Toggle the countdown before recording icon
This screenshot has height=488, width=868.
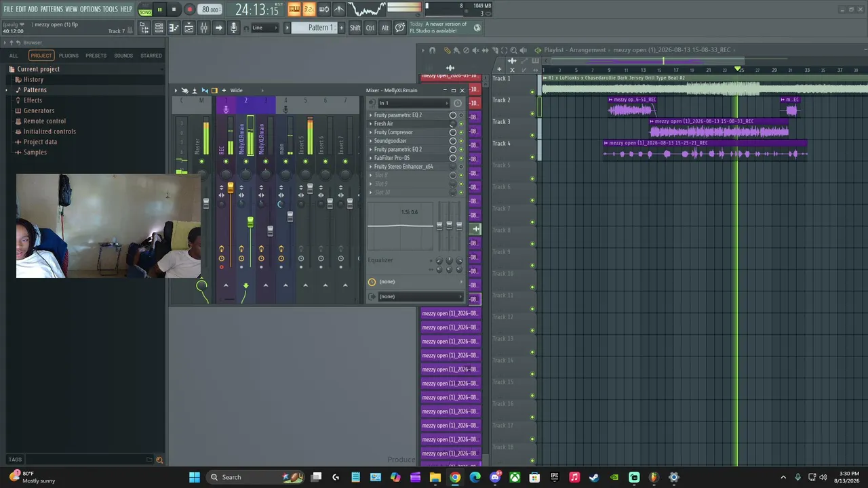pyautogui.click(x=309, y=9)
